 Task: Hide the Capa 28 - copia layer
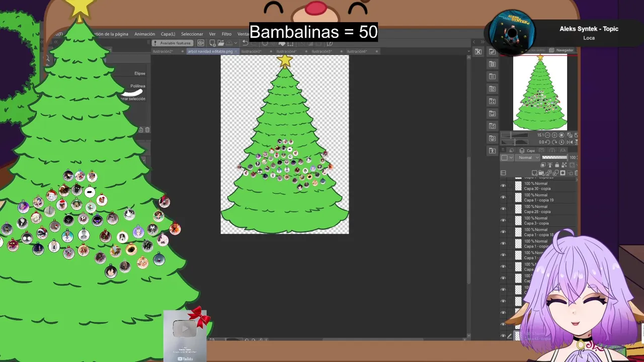click(503, 209)
